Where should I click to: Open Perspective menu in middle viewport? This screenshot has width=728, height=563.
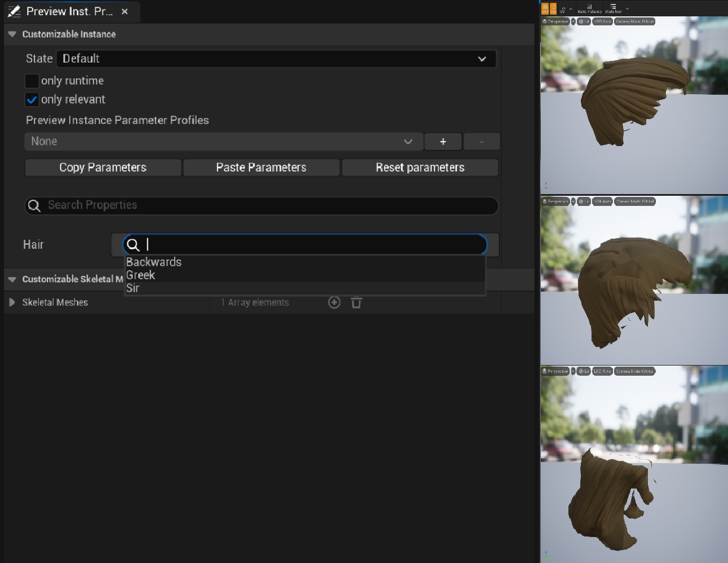(555, 201)
